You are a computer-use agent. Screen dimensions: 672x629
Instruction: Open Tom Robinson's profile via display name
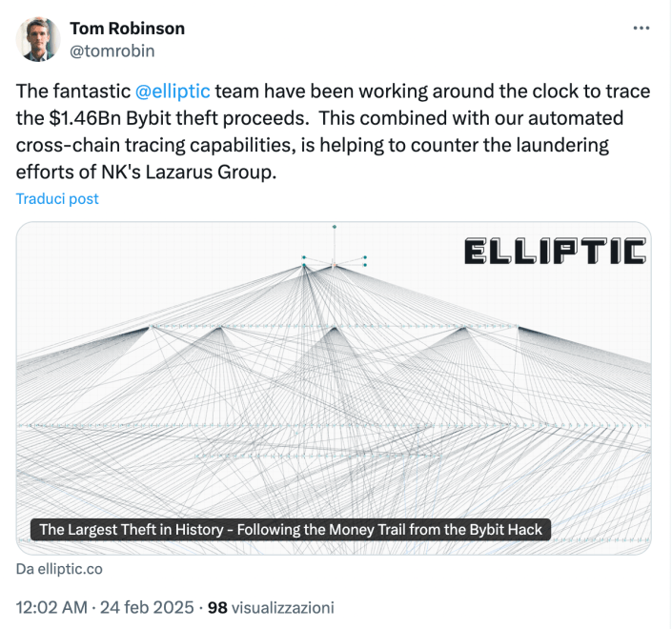[128, 29]
